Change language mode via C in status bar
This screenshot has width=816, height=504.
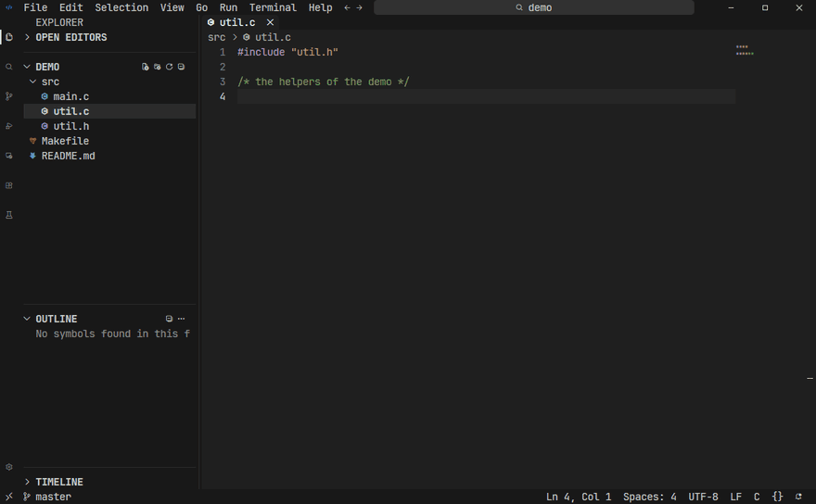point(757,497)
